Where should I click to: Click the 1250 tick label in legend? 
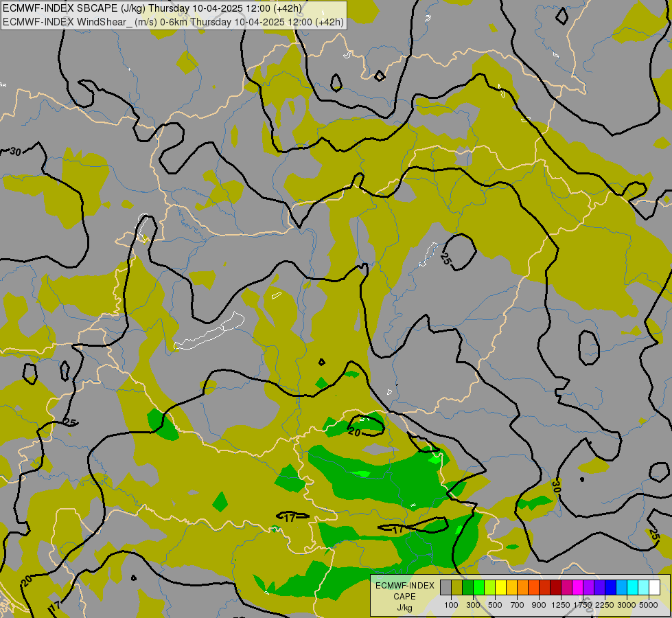point(561,605)
